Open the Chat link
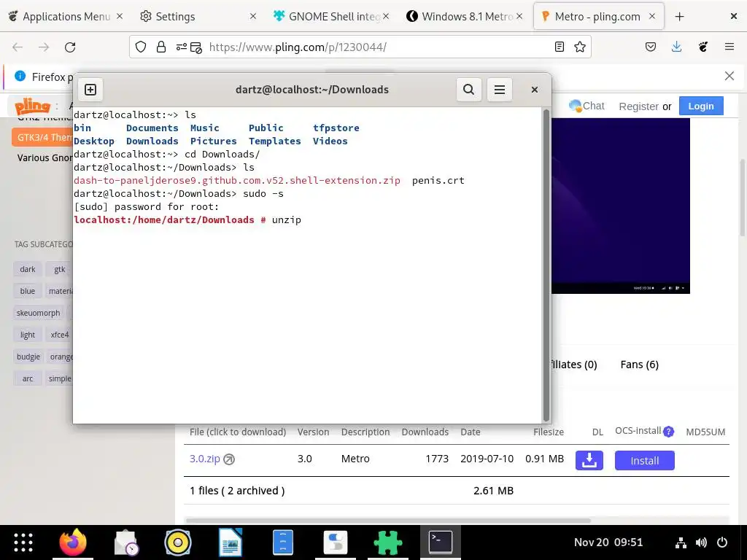The width and height of the screenshot is (747, 560). [587, 106]
